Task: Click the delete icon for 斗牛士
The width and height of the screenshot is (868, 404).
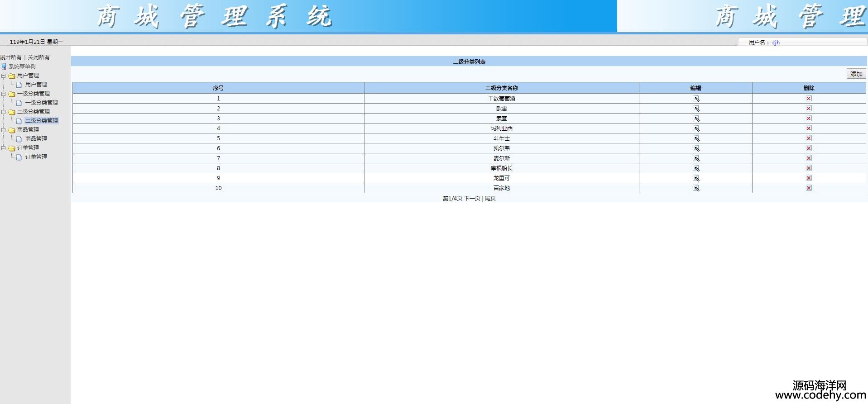Action: point(809,138)
